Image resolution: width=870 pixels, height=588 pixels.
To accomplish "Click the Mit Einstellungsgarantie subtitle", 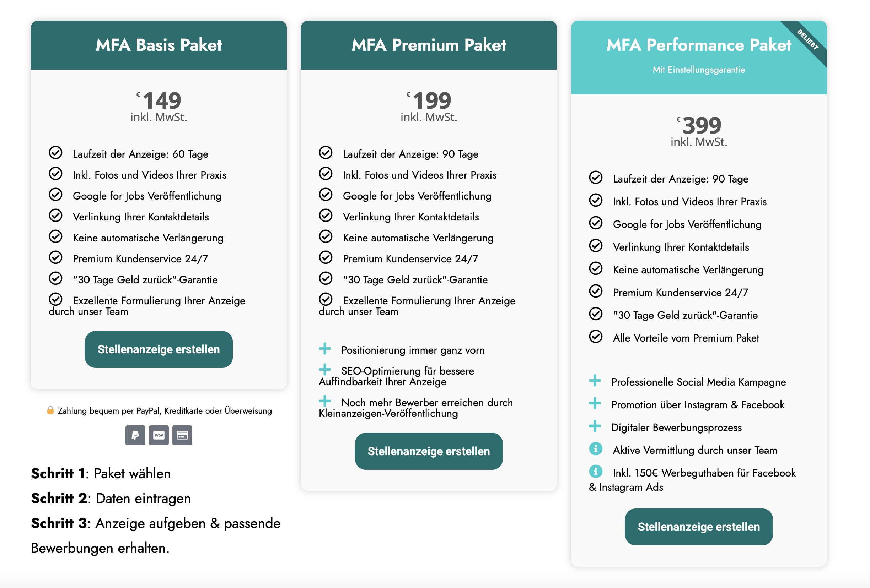I will tap(699, 70).
